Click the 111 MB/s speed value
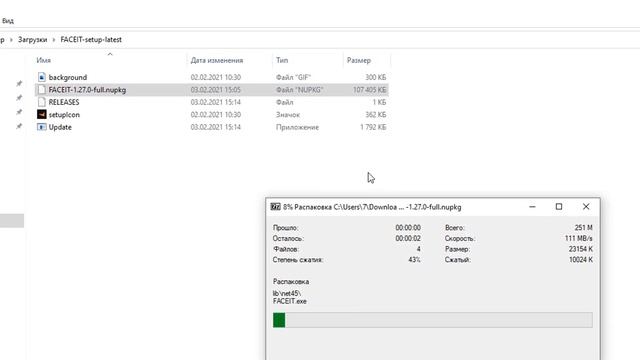This screenshot has height=360, width=640. point(578,238)
